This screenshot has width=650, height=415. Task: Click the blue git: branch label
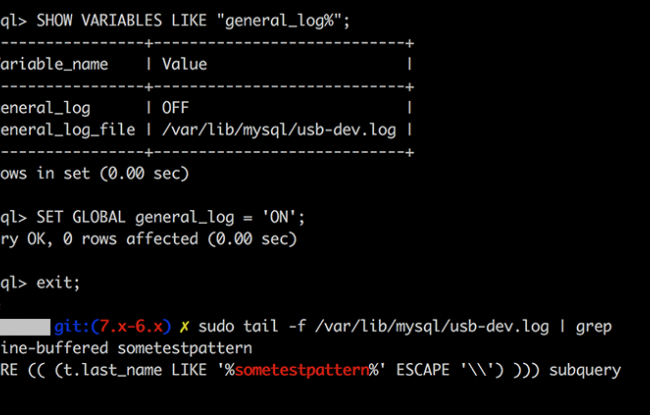tap(73, 327)
